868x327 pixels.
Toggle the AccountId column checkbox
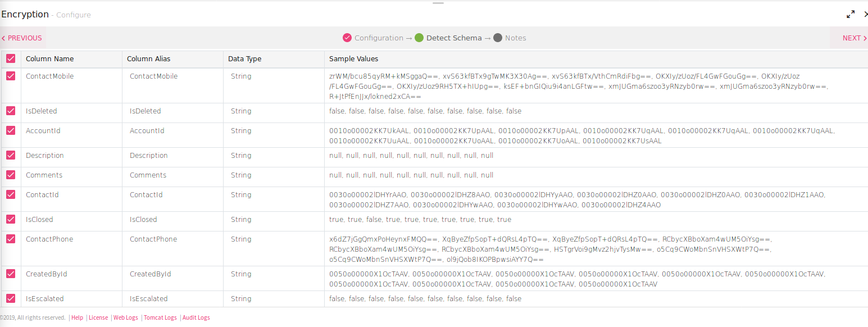point(10,130)
